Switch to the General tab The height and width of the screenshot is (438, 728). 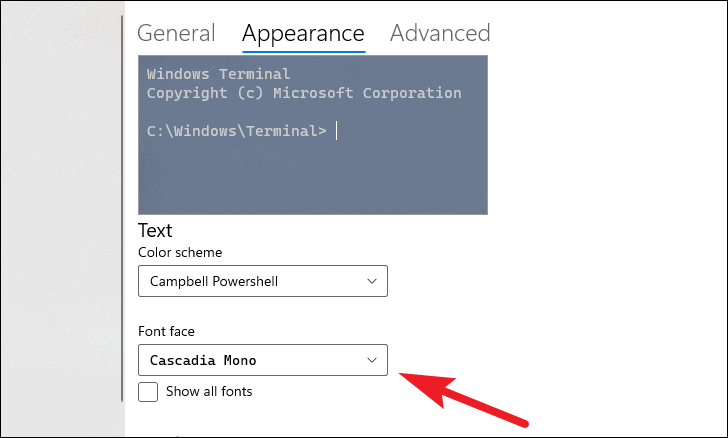[x=176, y=33]
